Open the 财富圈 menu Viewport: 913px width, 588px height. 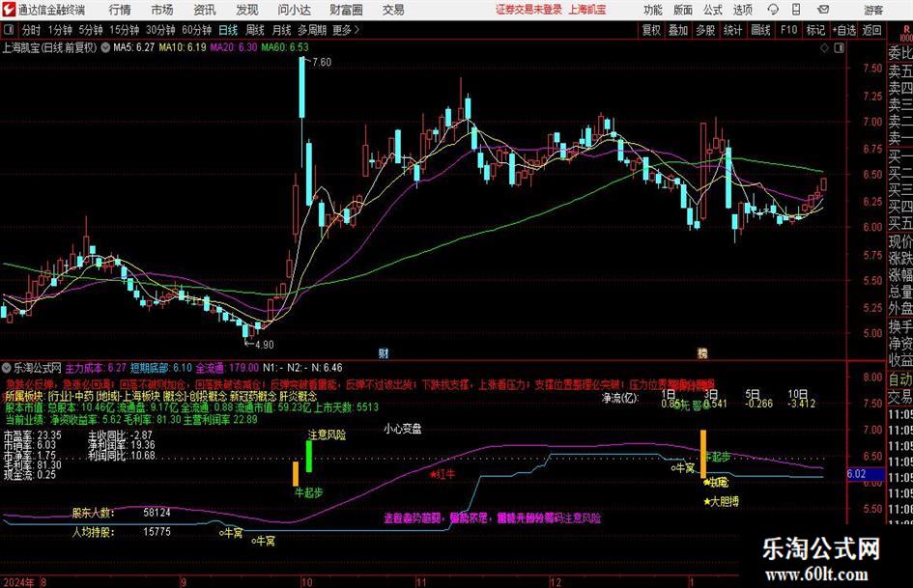click(346, 10)
